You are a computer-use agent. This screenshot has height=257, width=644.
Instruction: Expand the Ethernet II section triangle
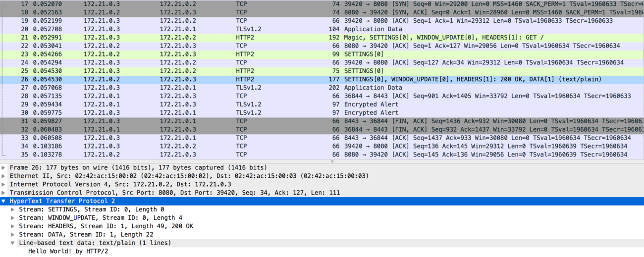coord(4,176)
